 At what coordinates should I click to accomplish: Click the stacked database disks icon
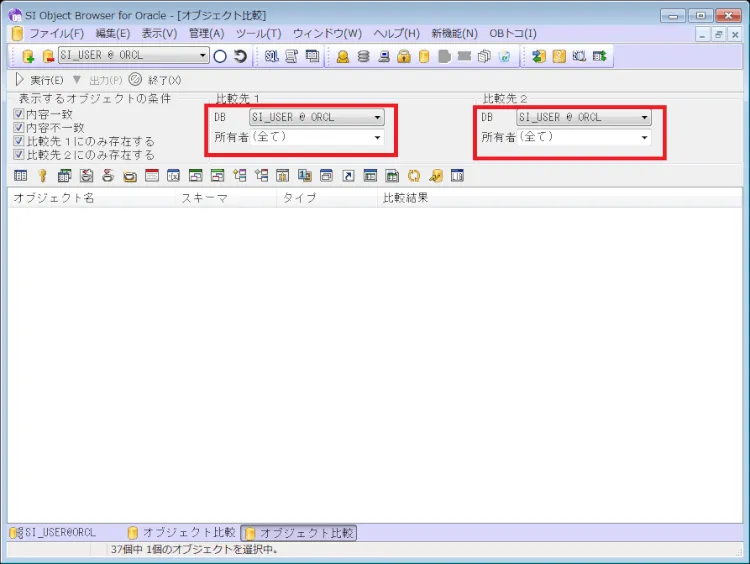[364, 56]
